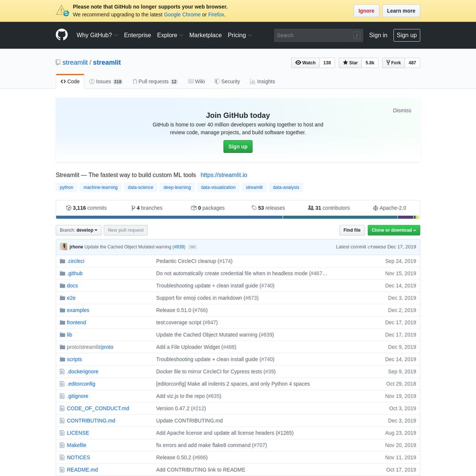Screen dimensions: 476x476
Task: Click the Apache-2.0 license scale icon
Action: coord(376,208)
